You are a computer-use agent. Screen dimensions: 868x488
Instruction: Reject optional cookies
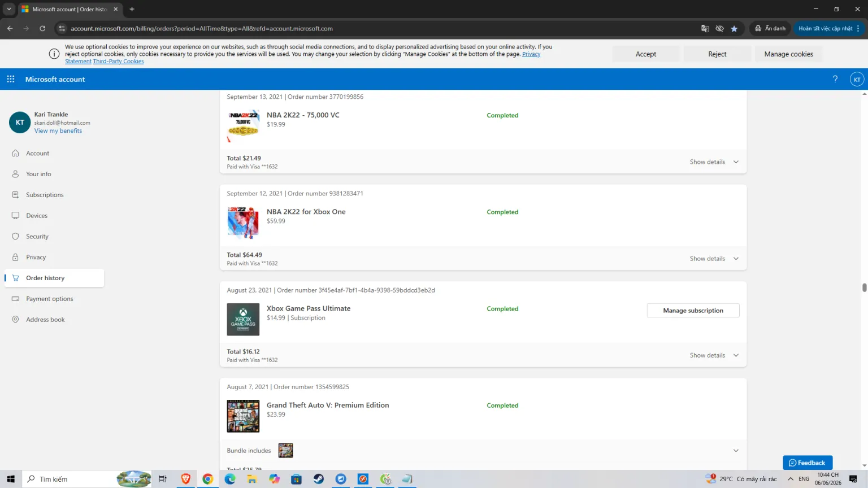(717, 54)
